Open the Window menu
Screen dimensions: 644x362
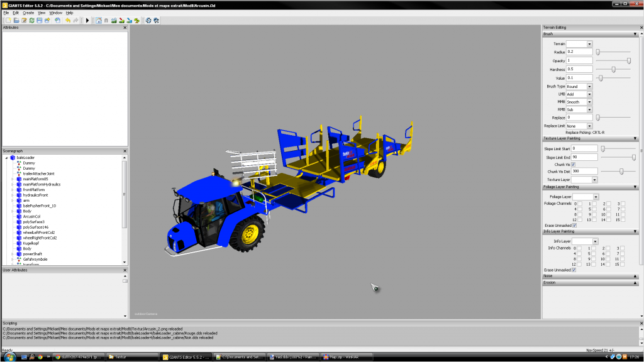[56, 13]
